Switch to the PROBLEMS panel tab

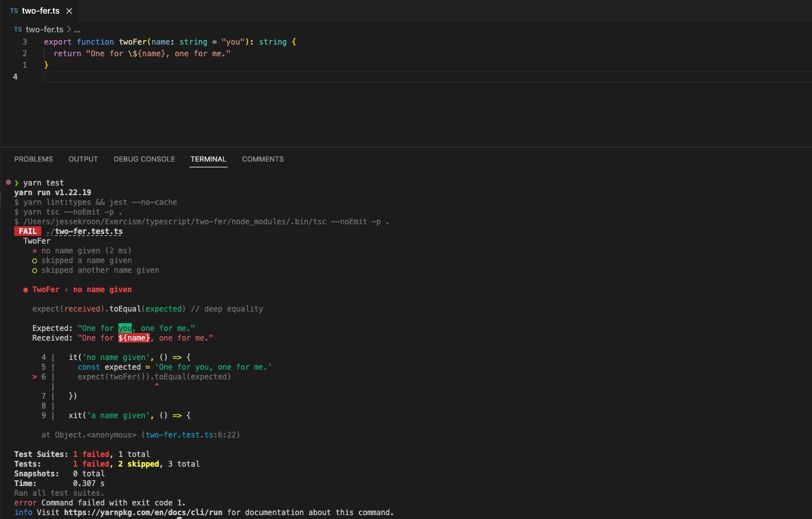click(34, 159)
